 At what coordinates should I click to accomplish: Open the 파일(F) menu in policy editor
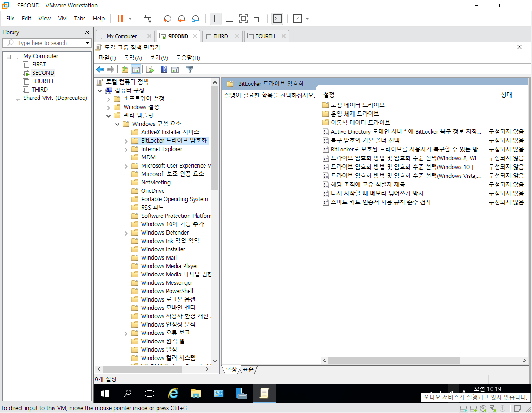(x=107, y=58)
